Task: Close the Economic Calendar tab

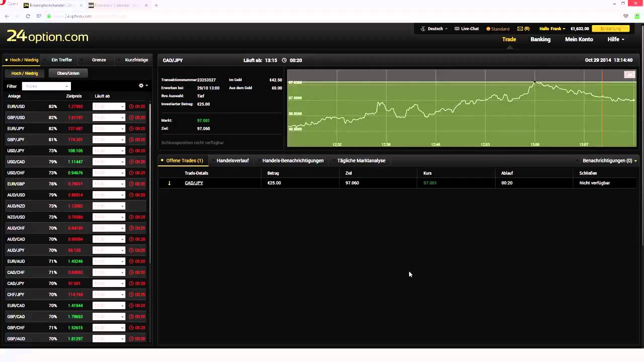Action: [146, 6]
